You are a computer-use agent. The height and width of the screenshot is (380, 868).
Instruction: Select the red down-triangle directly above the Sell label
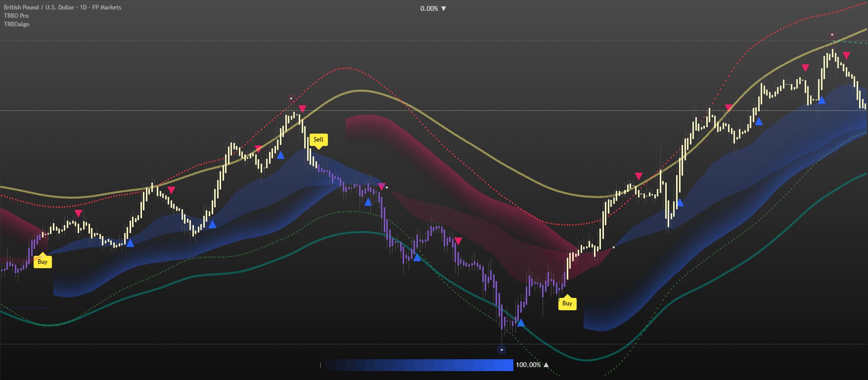tap(302, 109)
